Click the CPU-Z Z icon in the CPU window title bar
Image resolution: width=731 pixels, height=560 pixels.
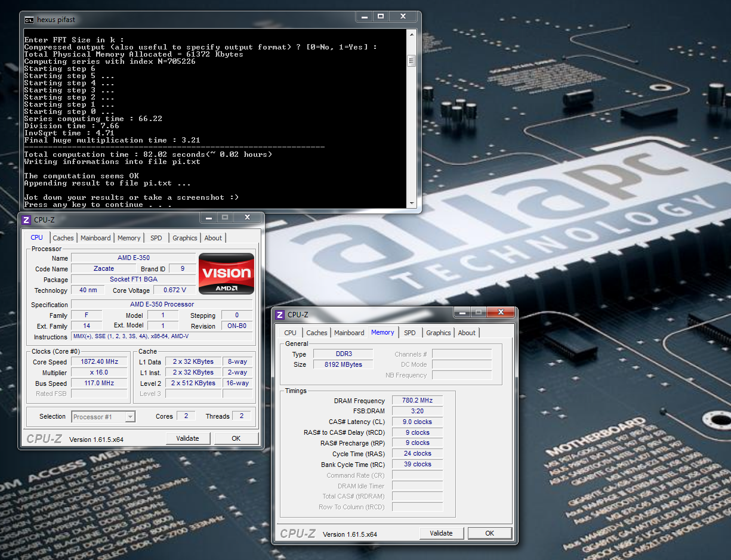click(26, 220)
